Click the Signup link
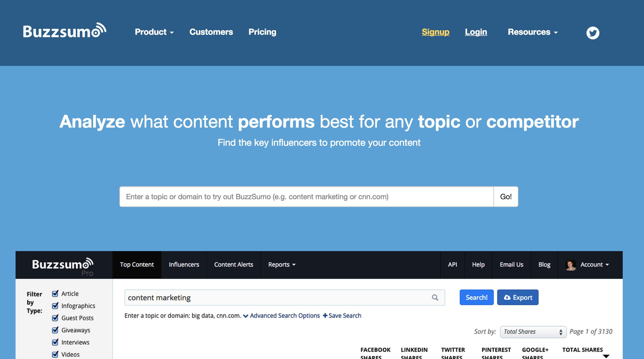The image size is (644, 359). [x=435, y=32]
